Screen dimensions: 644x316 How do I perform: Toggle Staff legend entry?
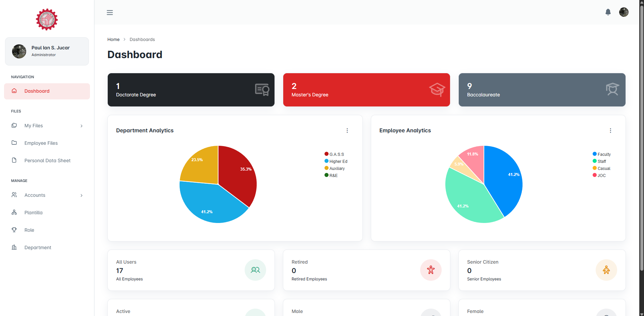pyautogui.click(x=599, y=161)
